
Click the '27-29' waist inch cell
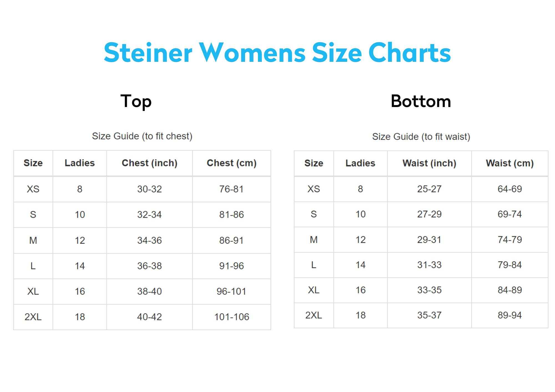click(429, 214)
